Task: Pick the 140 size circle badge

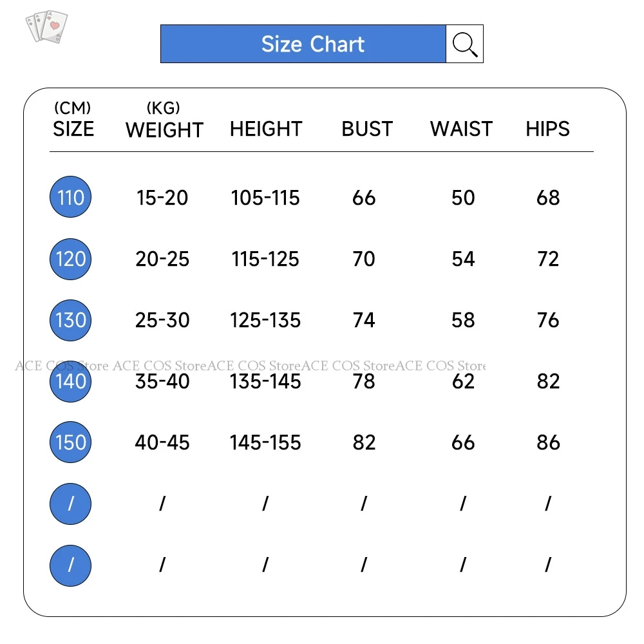Action: point(71,381)
